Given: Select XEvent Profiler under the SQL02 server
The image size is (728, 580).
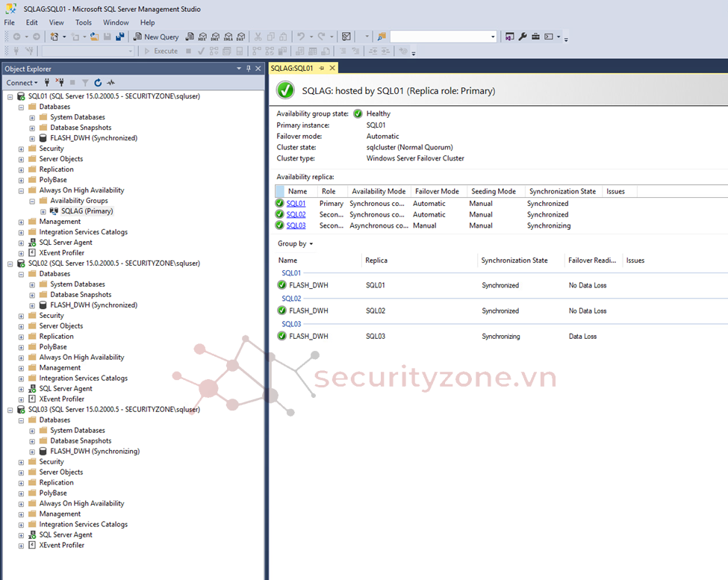Looking at the screenshot, I should (61, 399).
